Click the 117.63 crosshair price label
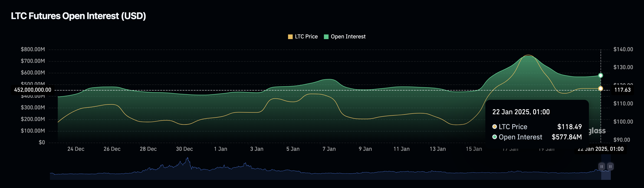644x188 pixels. [x=622, y=90]
